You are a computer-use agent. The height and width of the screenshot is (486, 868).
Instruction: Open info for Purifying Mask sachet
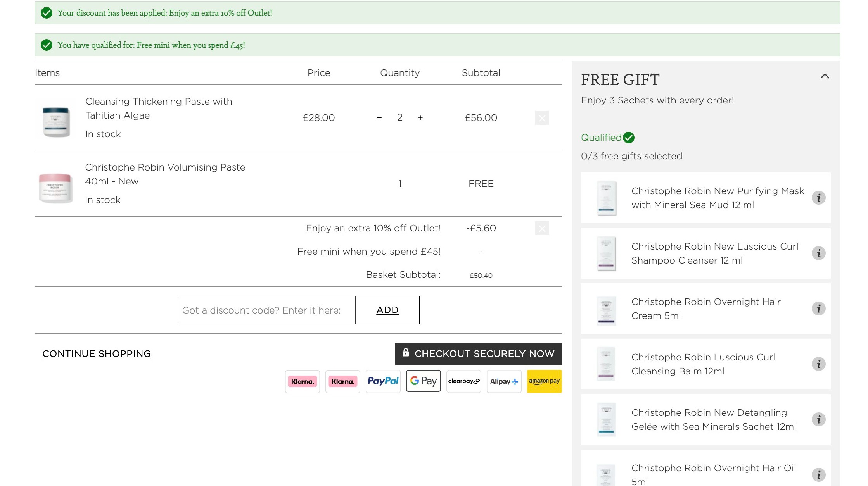[818, 198]
